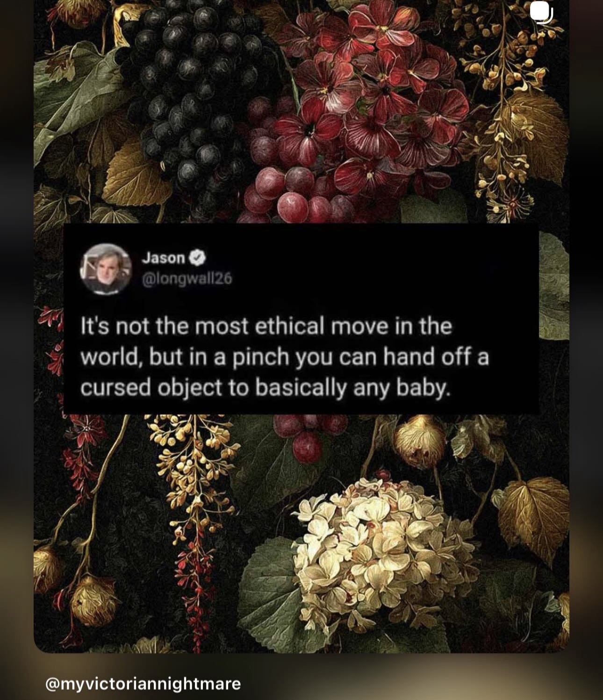
Task: Select the tweet text about cursed object
Action: tap(285, 357)
